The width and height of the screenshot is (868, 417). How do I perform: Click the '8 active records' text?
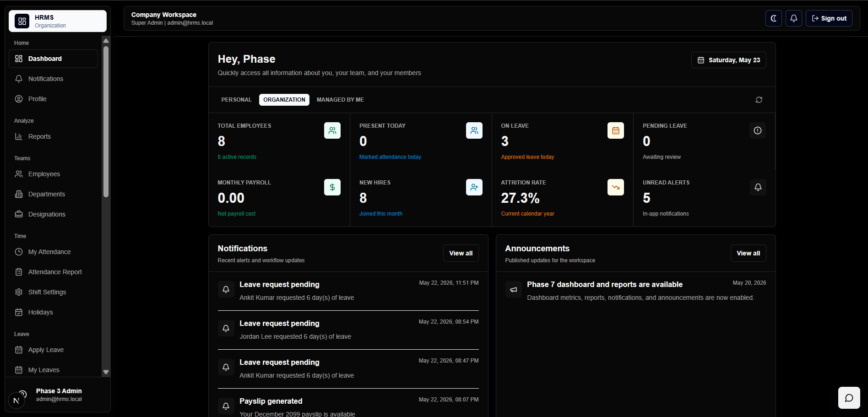pos(237,157)
